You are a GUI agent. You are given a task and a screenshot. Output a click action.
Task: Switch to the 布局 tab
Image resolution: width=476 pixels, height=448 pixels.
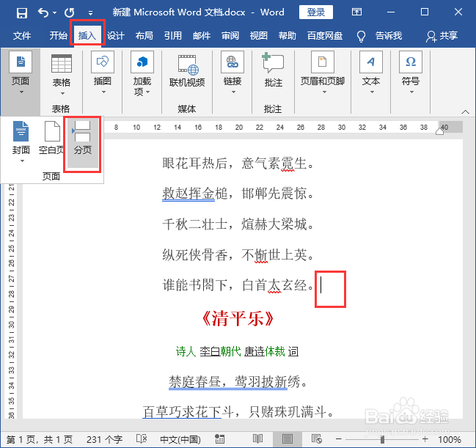tap(144, 35)
